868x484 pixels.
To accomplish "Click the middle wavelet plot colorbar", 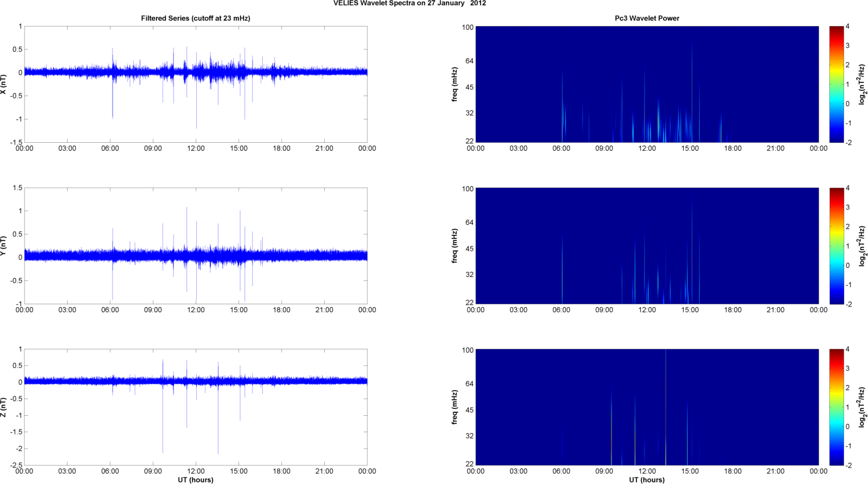I will point(836,246).
